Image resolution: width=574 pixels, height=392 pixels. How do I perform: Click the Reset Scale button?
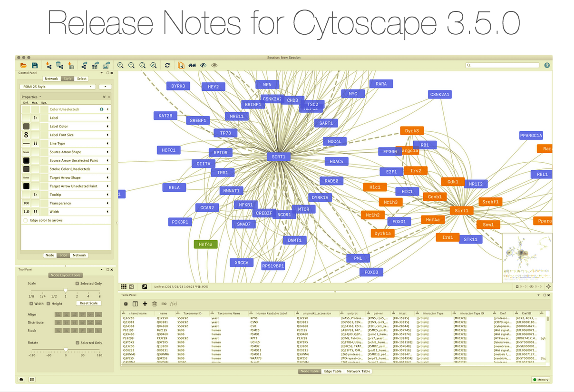point(88,304)
